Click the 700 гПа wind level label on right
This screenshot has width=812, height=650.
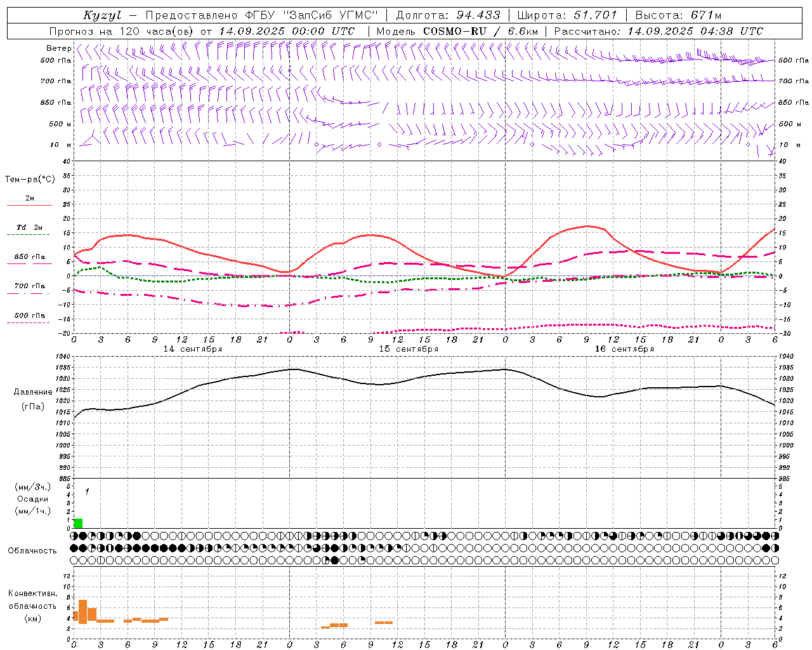click(794, 81)
